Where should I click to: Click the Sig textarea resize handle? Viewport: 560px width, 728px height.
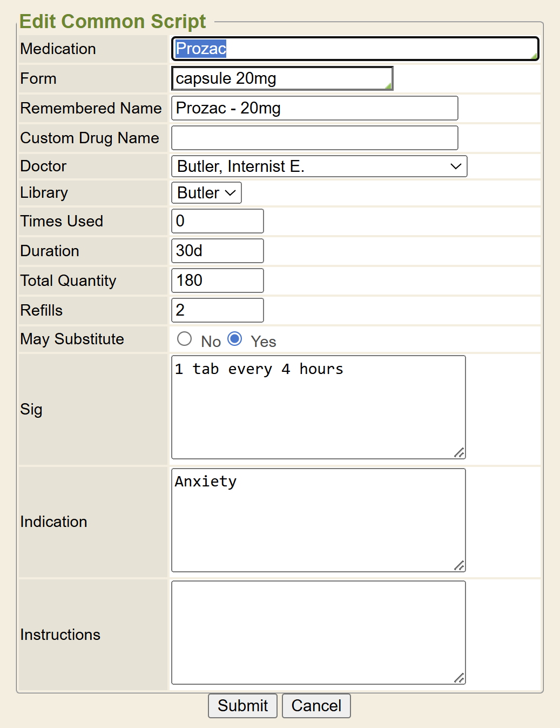pyautogui.click(x=460, y=453)
